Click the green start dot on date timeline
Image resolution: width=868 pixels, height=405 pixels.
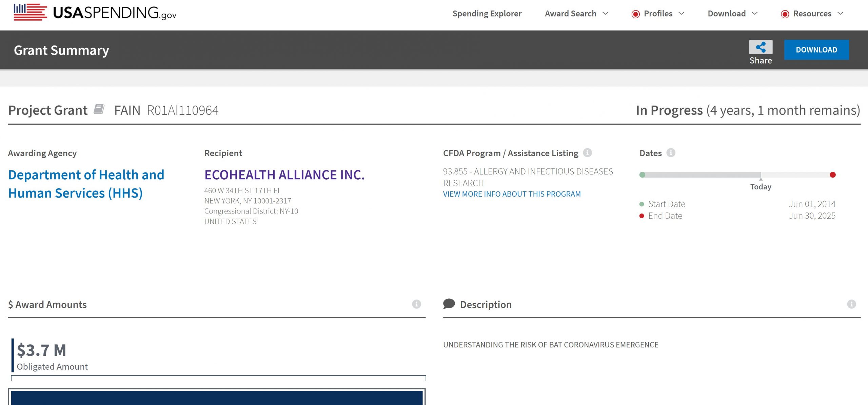[642, 175]
